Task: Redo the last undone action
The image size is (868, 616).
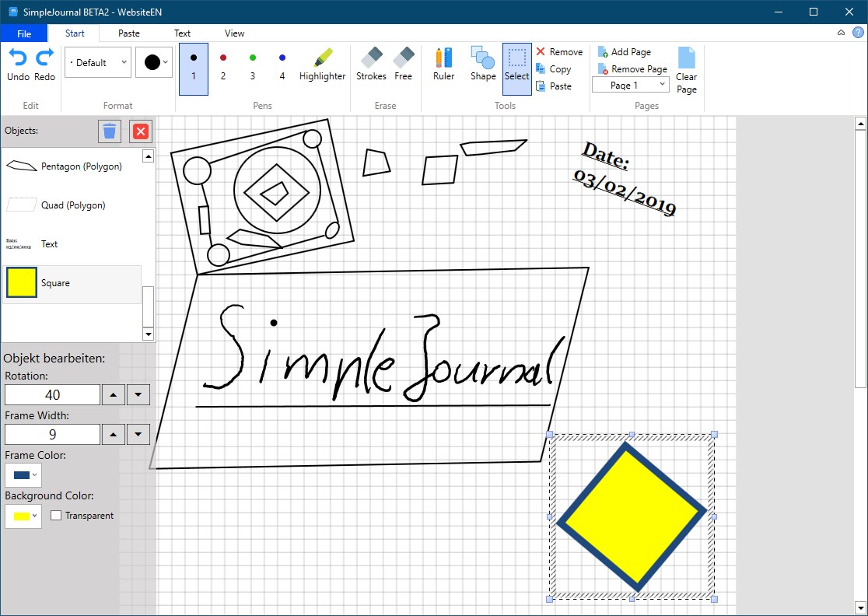Action: pyautogui.click(x=45, y=65)
